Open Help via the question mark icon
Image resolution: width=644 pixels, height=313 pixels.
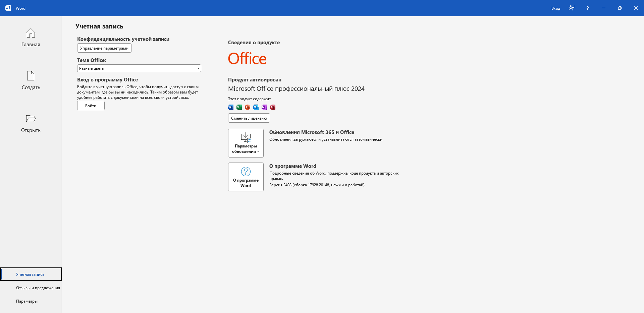(588, 8)
